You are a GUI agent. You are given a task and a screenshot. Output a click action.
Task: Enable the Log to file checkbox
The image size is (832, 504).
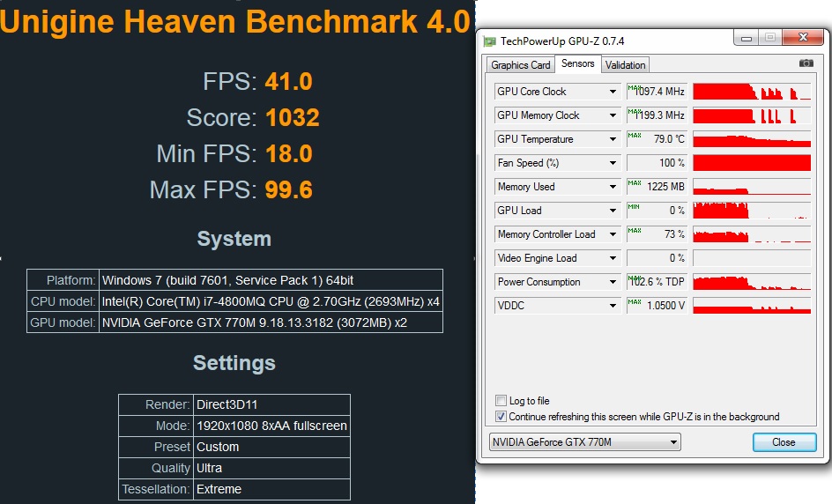point(501,401)
